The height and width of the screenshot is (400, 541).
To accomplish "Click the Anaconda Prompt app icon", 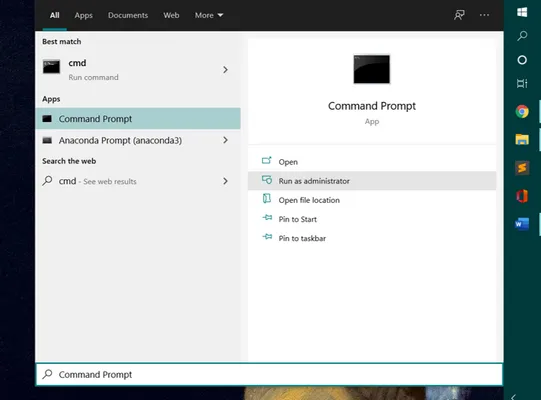I will tap(47, 140).
